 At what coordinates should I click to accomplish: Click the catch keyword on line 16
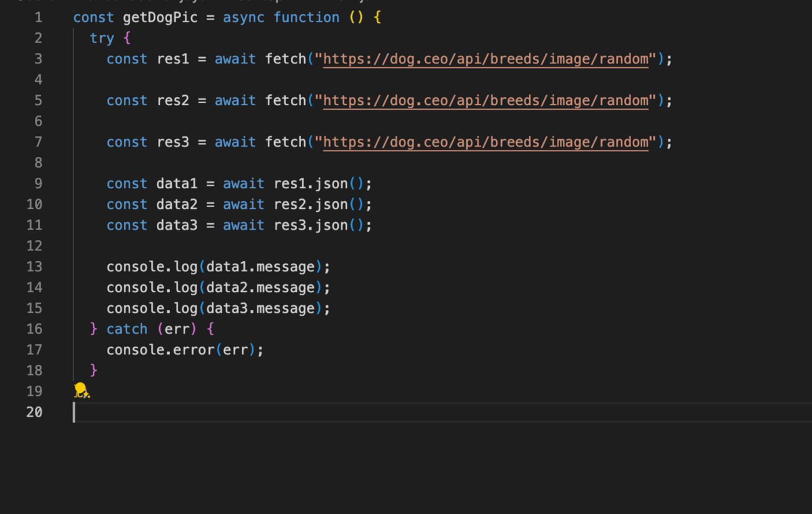pyautogui.click(x=127, y=329)
